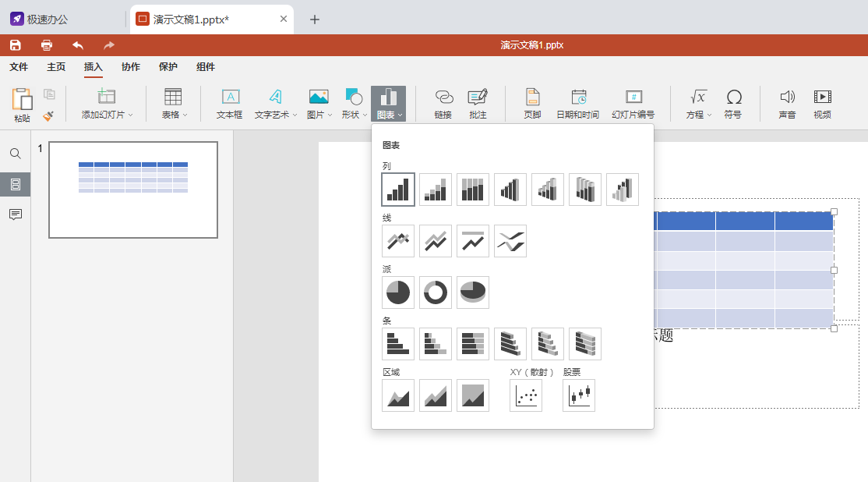This screenshot has width=868, height=482.
Task: Insert a stock chart
Action: (x=578, y=395)
